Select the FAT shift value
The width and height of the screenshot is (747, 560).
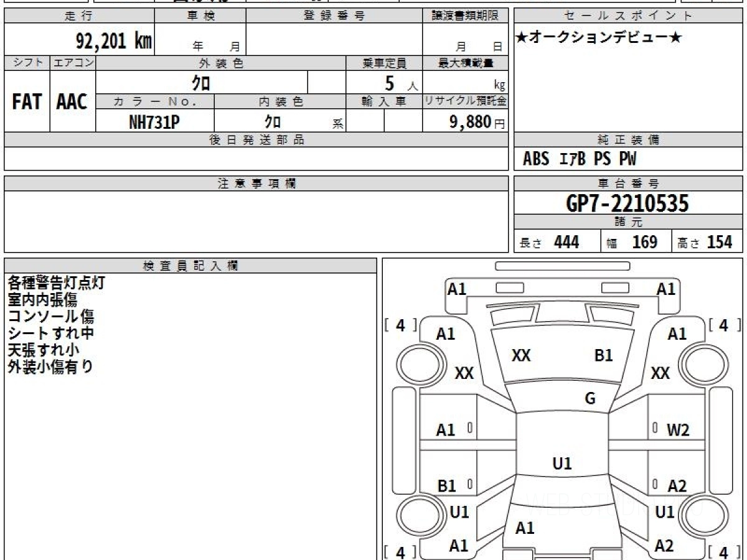point(27,101)
